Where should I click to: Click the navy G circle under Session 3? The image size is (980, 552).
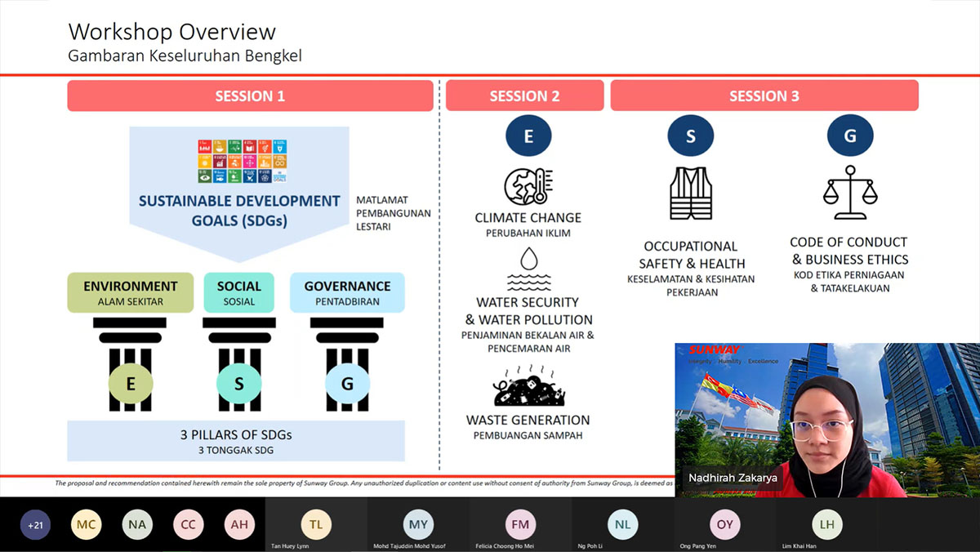pos(849,136)
